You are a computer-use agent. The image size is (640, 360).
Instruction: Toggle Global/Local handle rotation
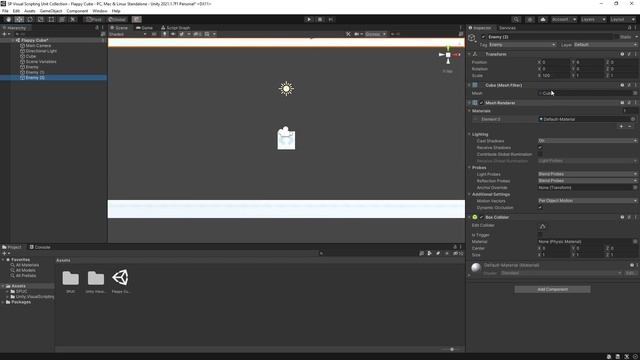[x=117, y=19]
